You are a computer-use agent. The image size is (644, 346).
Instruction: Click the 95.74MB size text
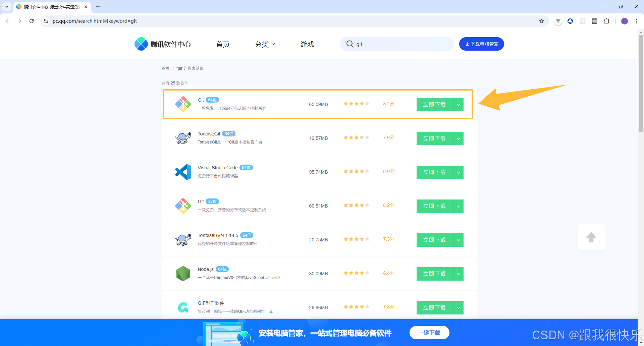pos(318,172)
